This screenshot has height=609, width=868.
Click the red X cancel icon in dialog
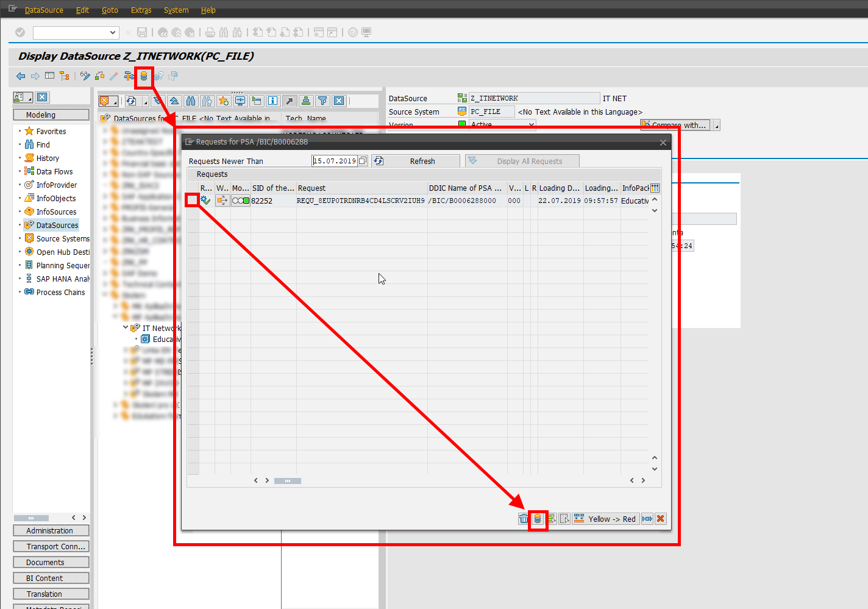click(x=661, y=519)
